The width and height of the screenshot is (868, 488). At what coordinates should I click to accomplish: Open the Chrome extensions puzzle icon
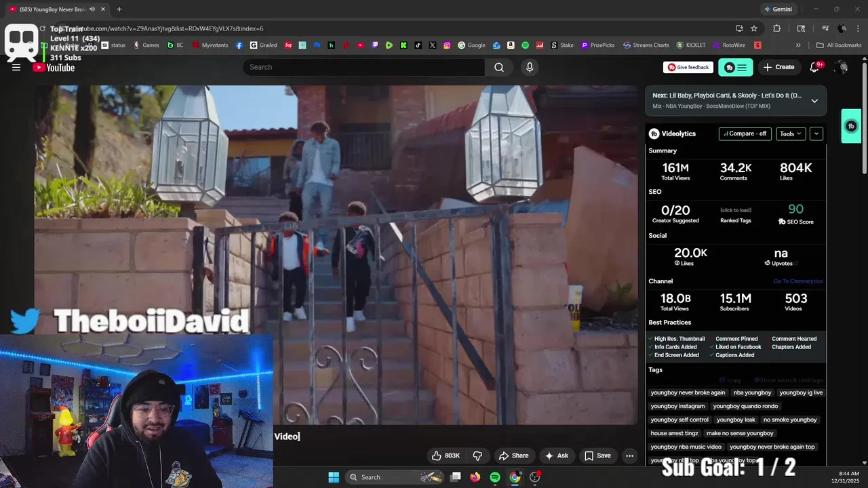point(777,28)
